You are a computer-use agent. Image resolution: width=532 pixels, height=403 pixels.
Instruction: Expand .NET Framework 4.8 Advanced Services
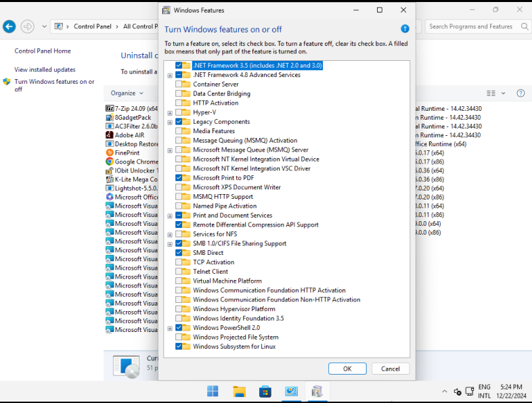[170, 75]
